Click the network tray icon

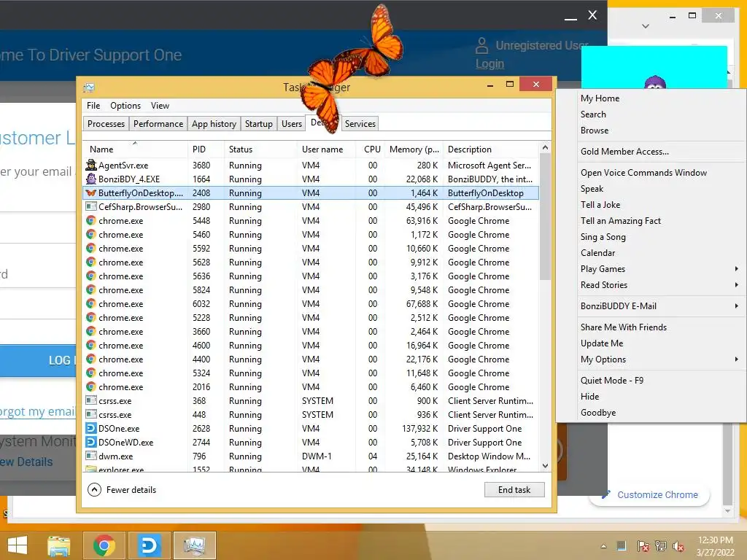click(661, 546)
